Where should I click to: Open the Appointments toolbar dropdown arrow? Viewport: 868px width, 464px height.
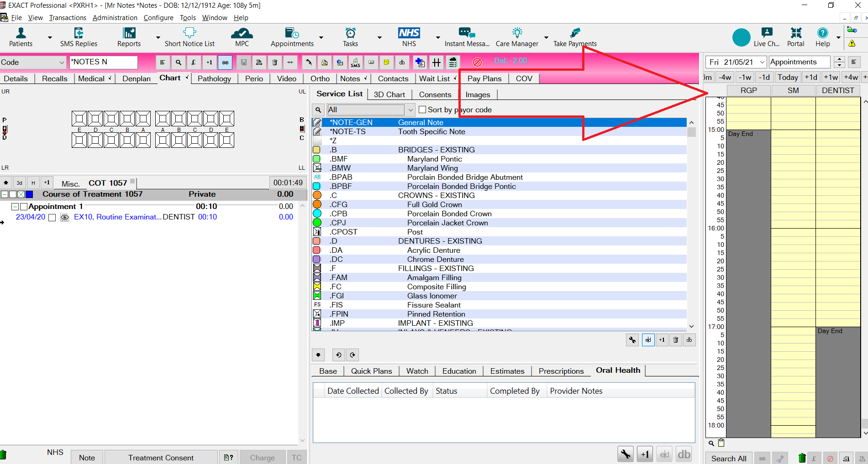(x=321, y=37)
